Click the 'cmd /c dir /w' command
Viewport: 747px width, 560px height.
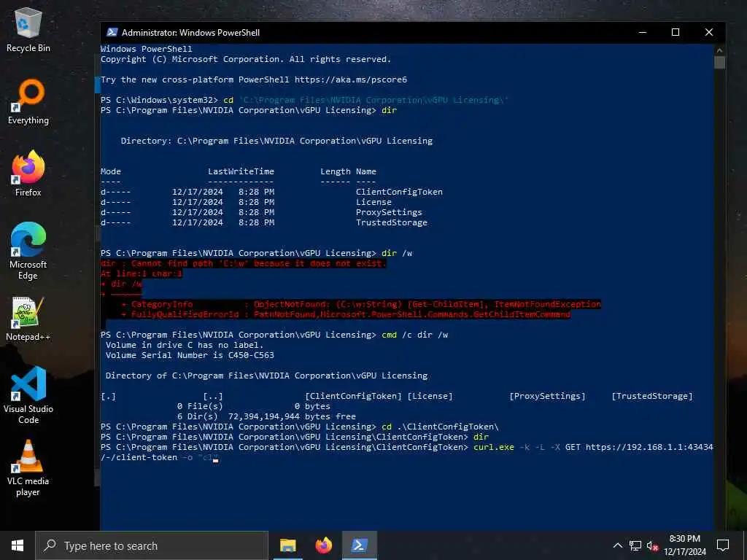(414, 335)
